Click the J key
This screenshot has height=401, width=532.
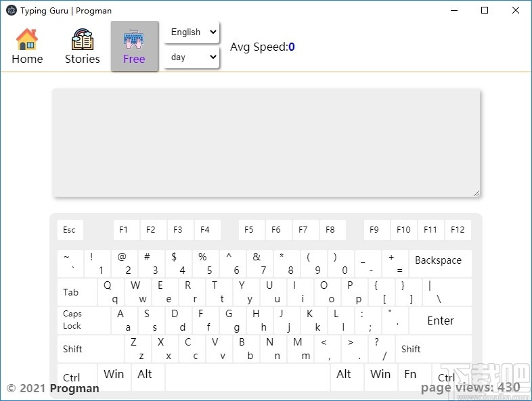pos(287,321)
